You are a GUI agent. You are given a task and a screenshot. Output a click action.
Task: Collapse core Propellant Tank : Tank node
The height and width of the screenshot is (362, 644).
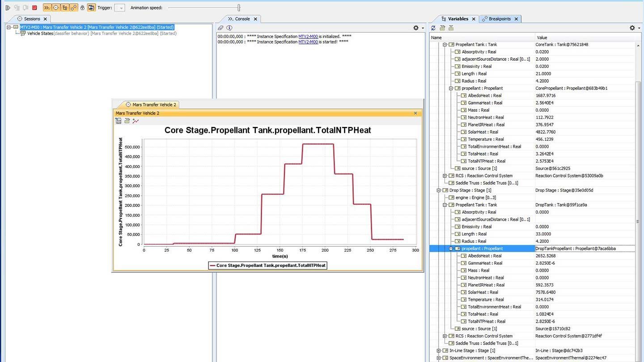click(445, 45)
